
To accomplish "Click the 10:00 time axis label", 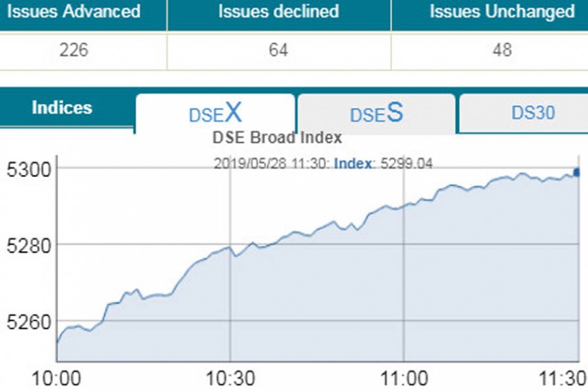I will coord(56,378).
